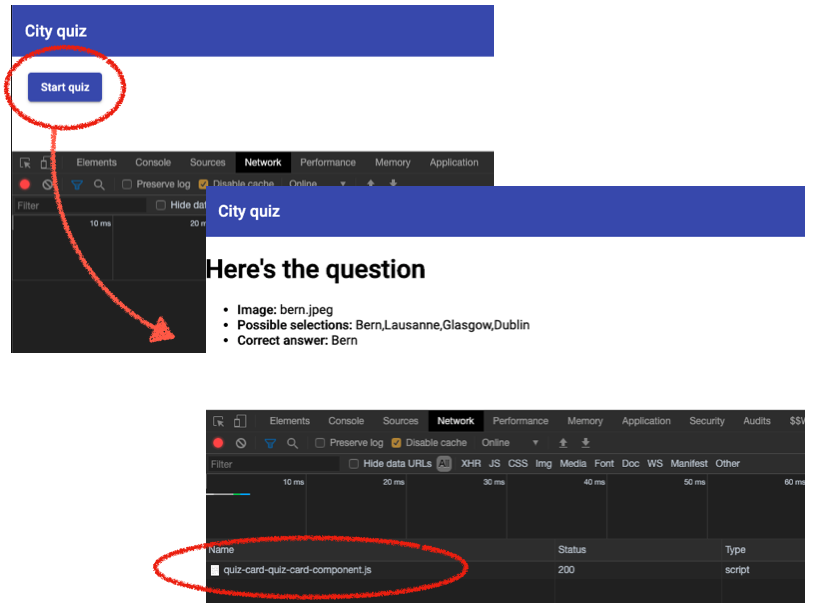Click record button in the background DevTools
Viewport: 816px width, 610px height.
24,184
